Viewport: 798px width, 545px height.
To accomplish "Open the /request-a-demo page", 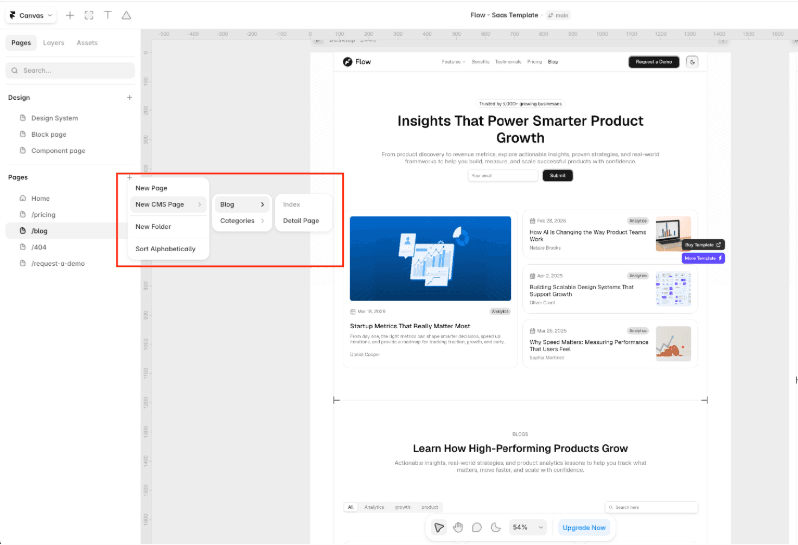I will click(x=58, y=264).
